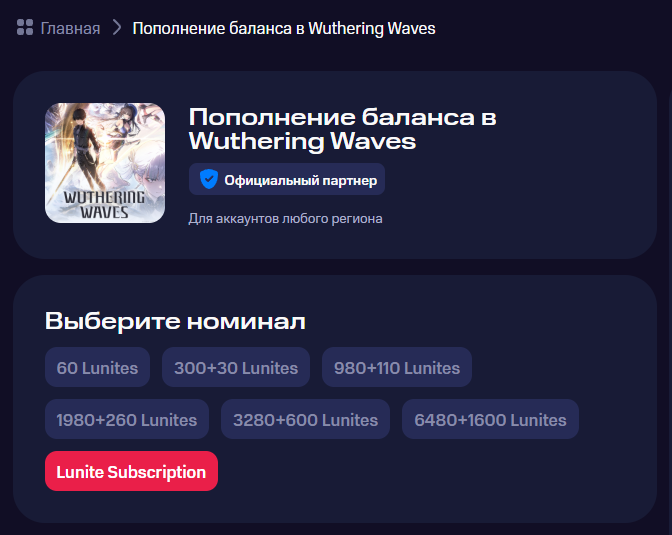The height and width of the screenshot is (535, 672).
Task: Click the breadcrumb chevron separator
Action: pos(117,28)
